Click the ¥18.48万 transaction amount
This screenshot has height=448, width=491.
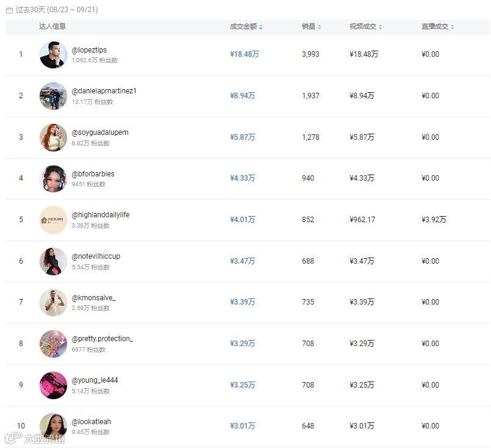click(x=245, y=54)
